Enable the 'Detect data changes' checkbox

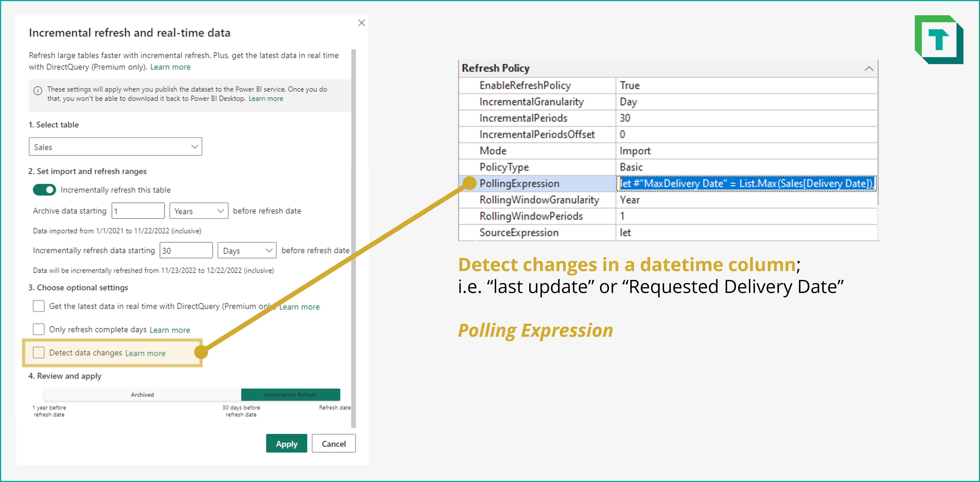tap(38, 353)
